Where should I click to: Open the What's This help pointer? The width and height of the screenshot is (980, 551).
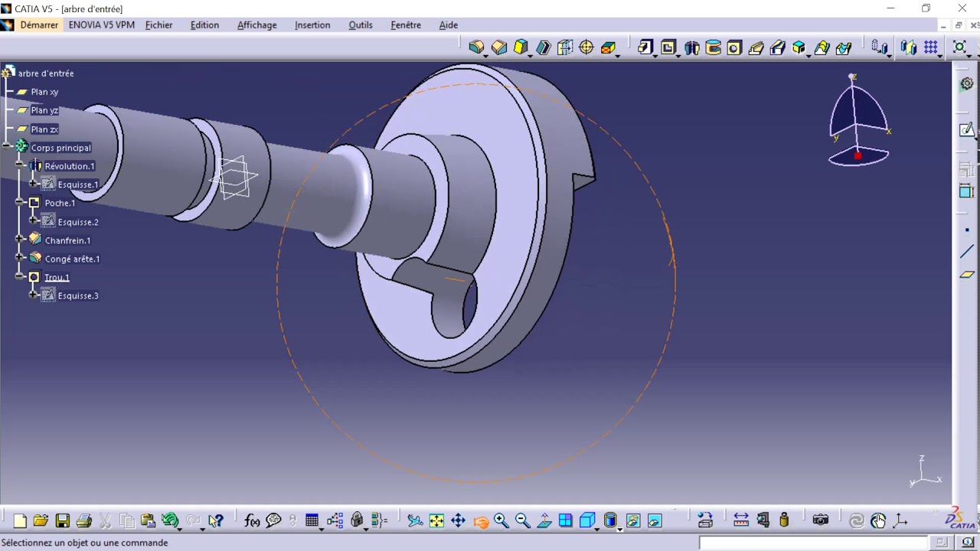pyautogui.click(x=216, y=521)
